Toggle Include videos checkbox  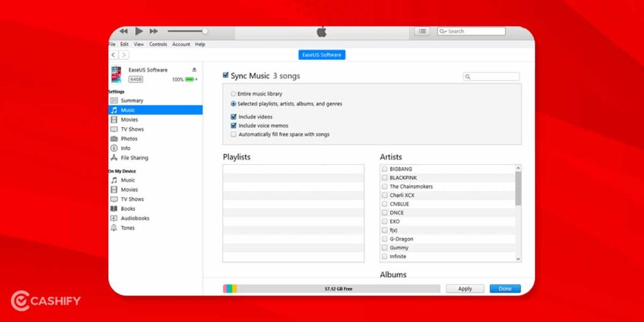coord(234,116)
